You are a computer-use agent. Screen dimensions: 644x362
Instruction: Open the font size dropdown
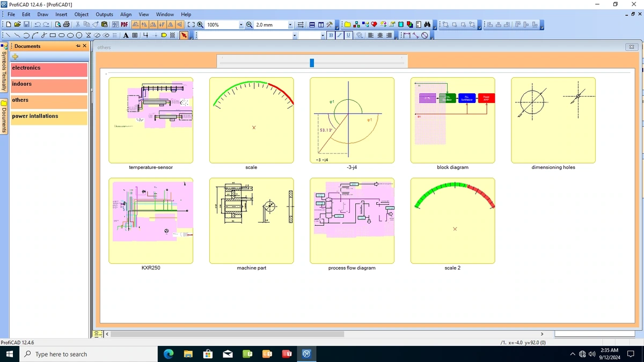pos(323,35)
